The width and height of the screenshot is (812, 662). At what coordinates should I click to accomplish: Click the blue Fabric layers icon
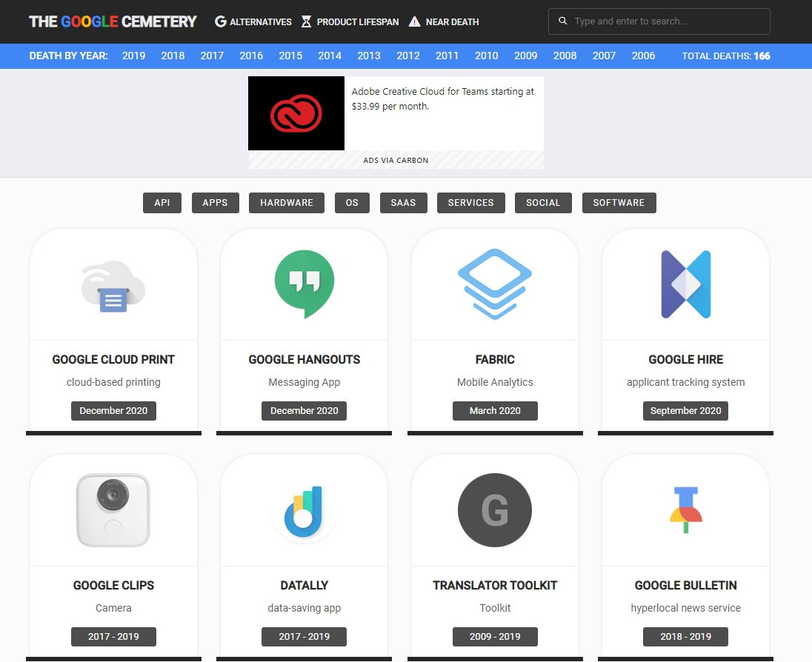(495, 284)
